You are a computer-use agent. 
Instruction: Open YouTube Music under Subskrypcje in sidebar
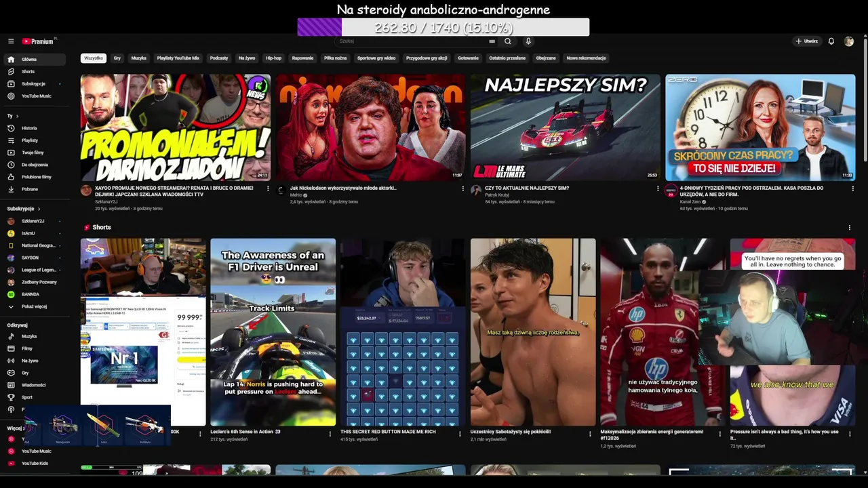(36, 96)
